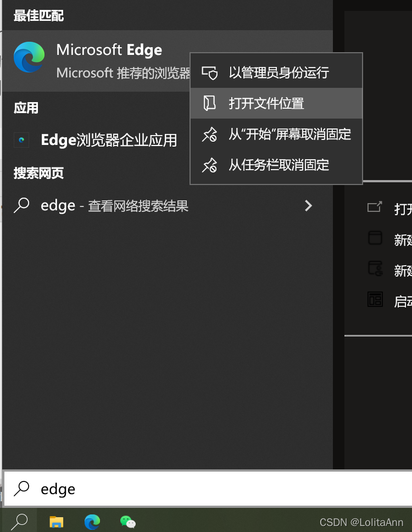This screenshot has height=532, width=412.
Task: Click the unpin icon next to 从任务栏取消固定
Action: click(209, 165)
